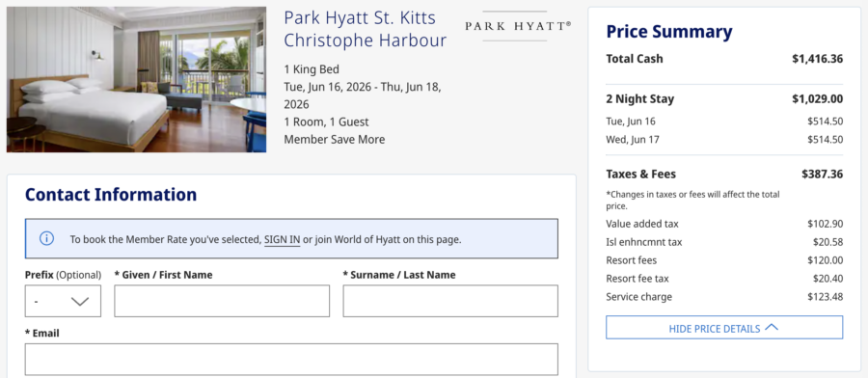This screenshot has height=378, width=868.
Task: Click the Service charge line
Action: click(724, 297)
